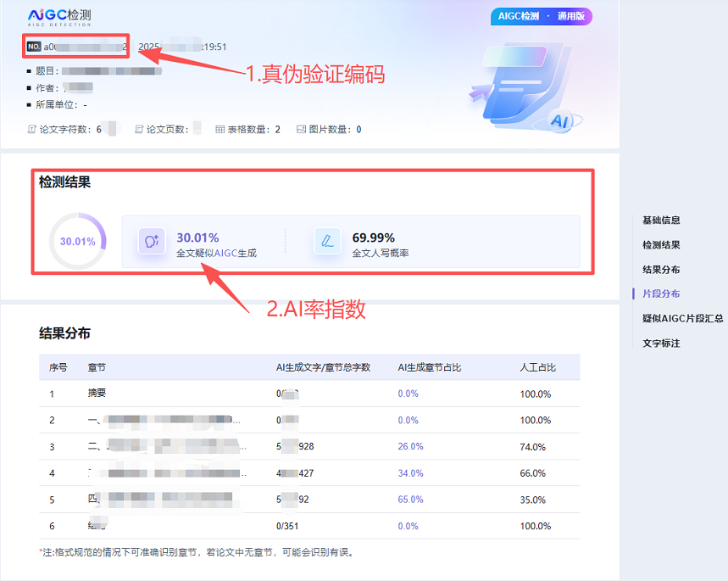Click the 论文页数 page count icon
This screenshot has height=581, width=728.
point(136,130)
